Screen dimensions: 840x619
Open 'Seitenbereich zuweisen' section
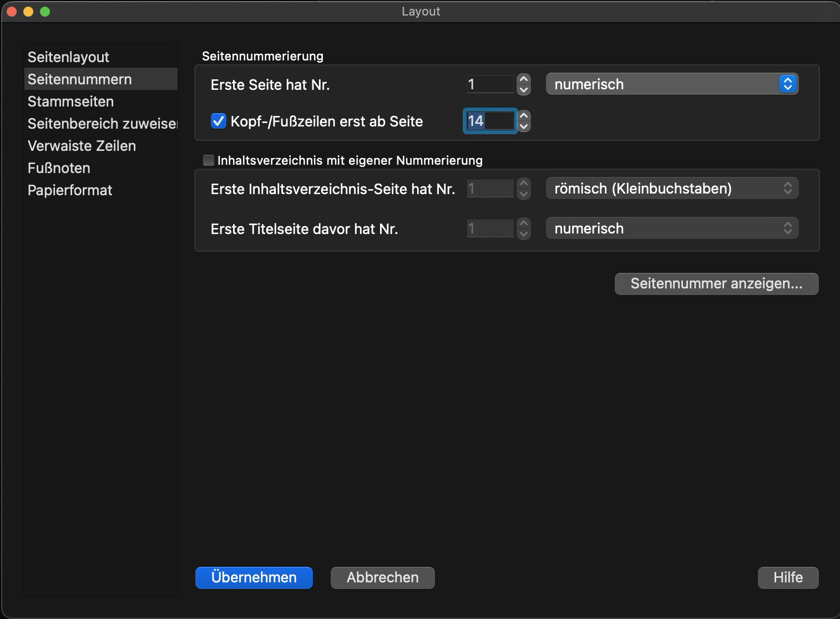102,124
